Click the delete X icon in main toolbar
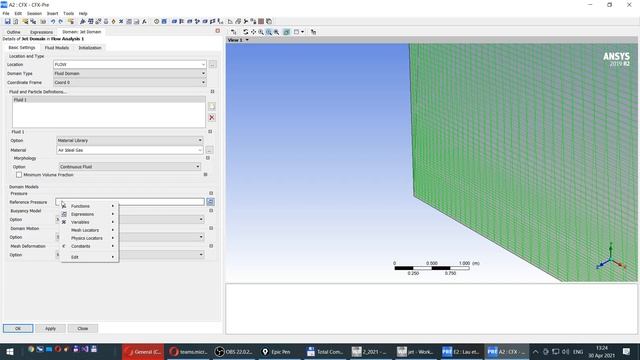Viewport: 640px width, 360px height. 121,21
